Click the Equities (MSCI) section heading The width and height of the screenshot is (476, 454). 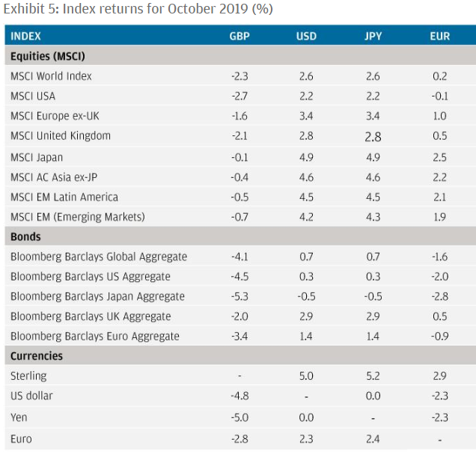click(48, 56)
